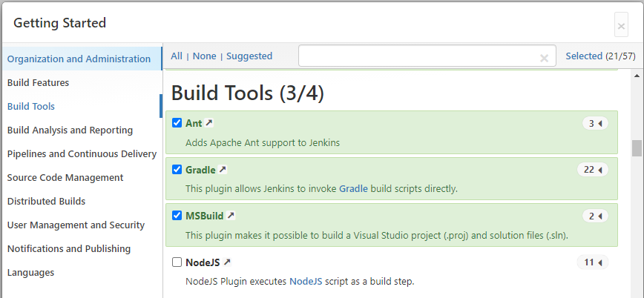Image resolution: width=644 pixels, height=298 pixels.
Task: Click the vertical scrollbar thumb
Action: (x=637, y=148)
